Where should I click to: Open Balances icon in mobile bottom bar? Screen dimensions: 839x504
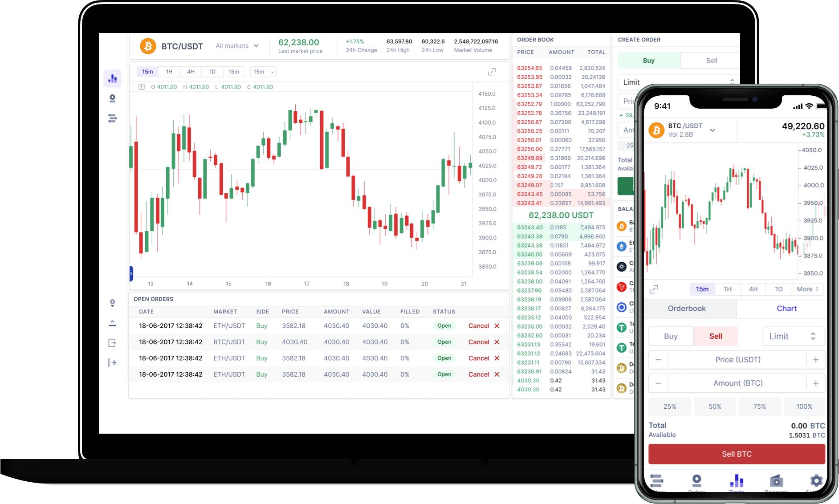pos(776,482)
